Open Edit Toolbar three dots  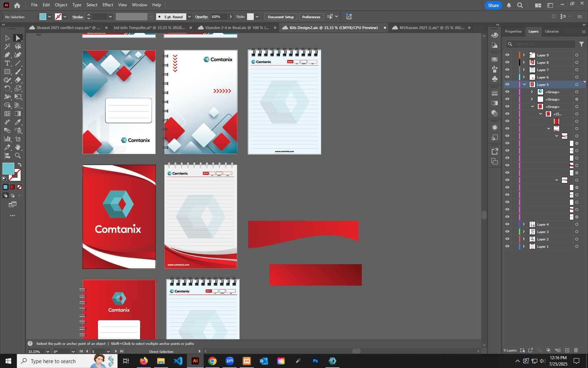pyautogui.click(x=13, y=216)
